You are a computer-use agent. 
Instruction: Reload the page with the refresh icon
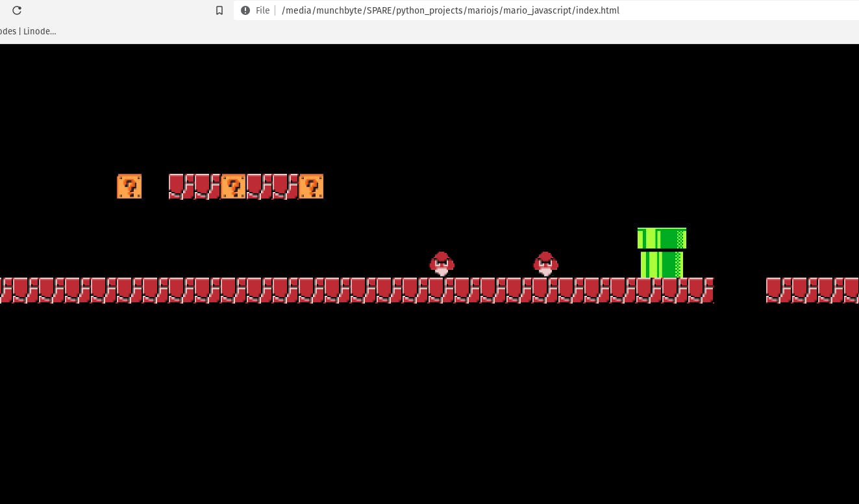[x=17, y=10]
